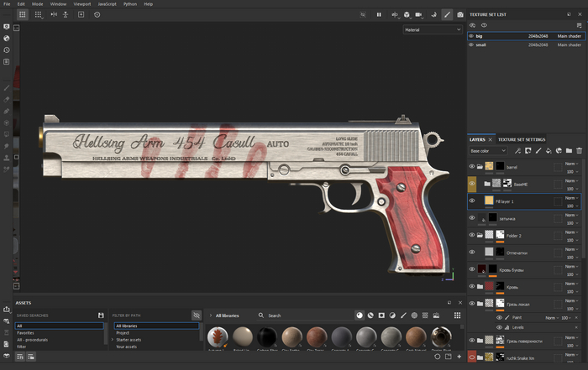Open the Material viewport mode dropdown

tap(433, 29)
